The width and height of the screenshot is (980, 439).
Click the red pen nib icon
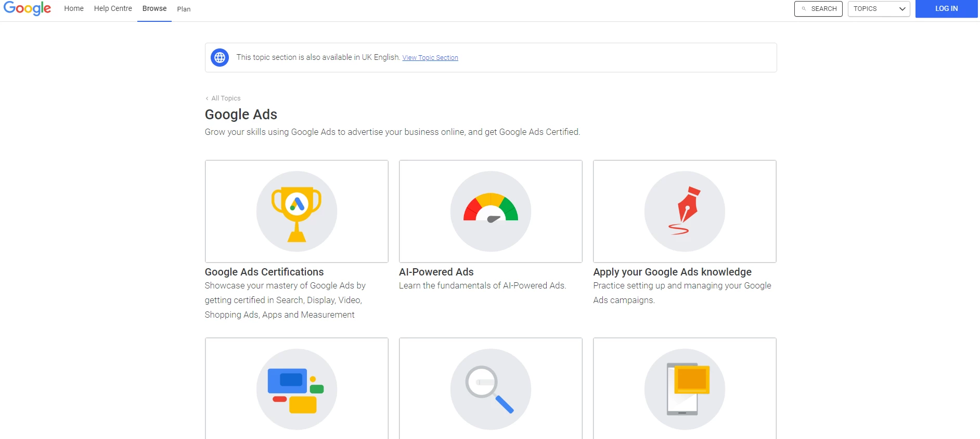(x=685, y=211)
